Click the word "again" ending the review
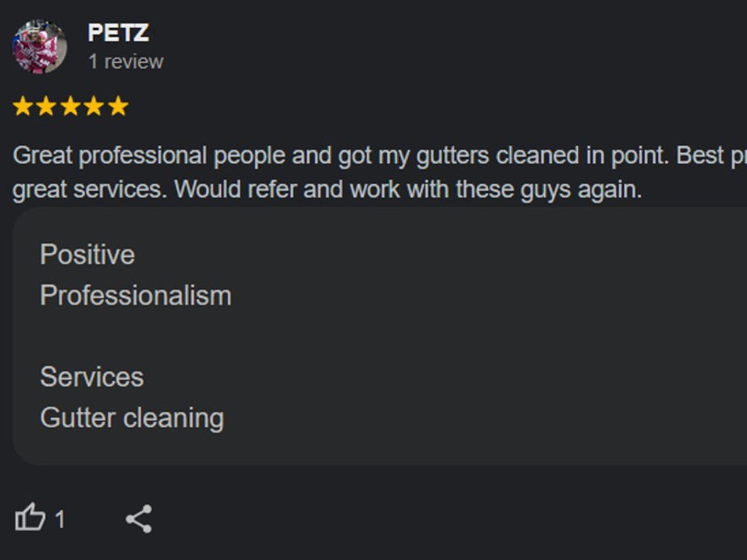747x560 pixels. 610,191
